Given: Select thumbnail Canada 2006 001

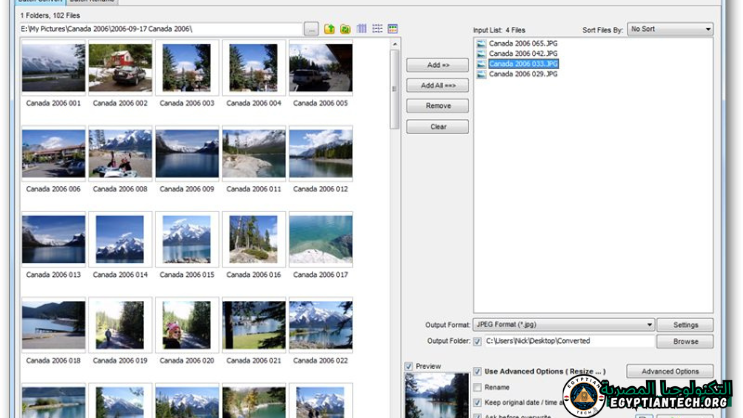Looking at the screenshot, I should [54, 68].
